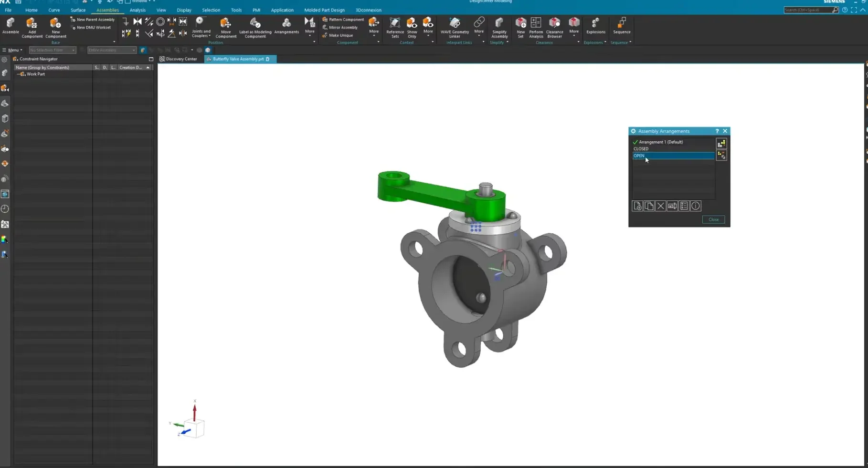The width and height of the screenshot is (868, 468).
Task: Open Molded Part Design tab
Action: [x=324, y=10]
